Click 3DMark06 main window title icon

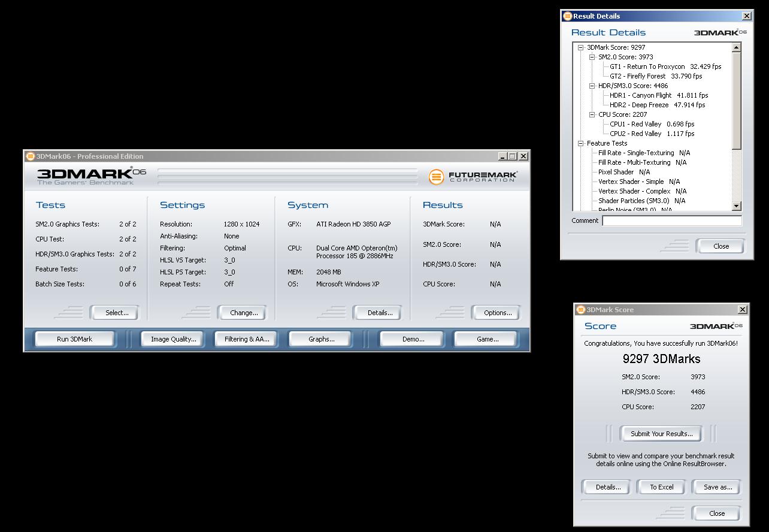coord(30,156)
